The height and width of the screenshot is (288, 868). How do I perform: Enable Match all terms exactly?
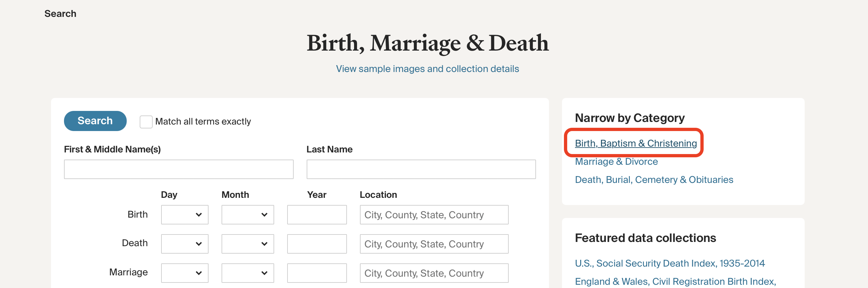coord(146,122)
